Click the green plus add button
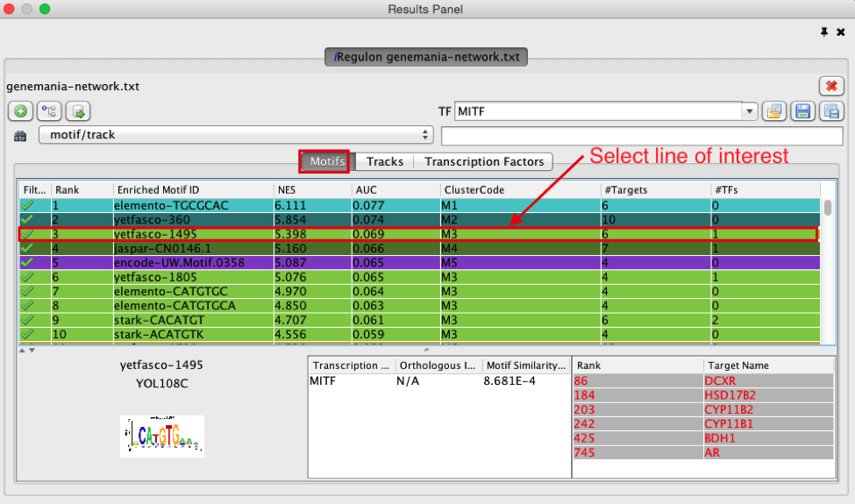 pos(20,111)
